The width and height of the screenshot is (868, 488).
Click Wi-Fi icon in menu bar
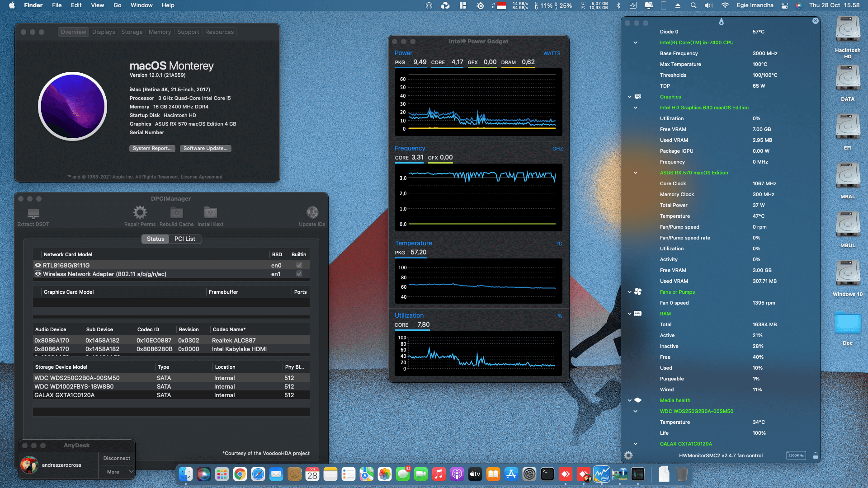[725, 5]
